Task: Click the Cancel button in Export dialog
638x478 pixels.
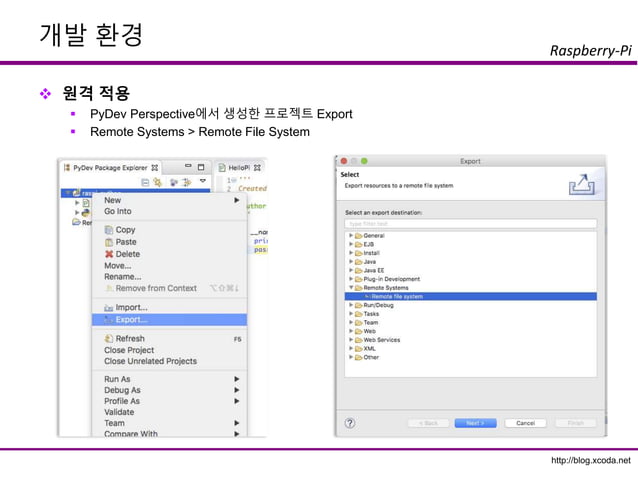Action: 525,423
